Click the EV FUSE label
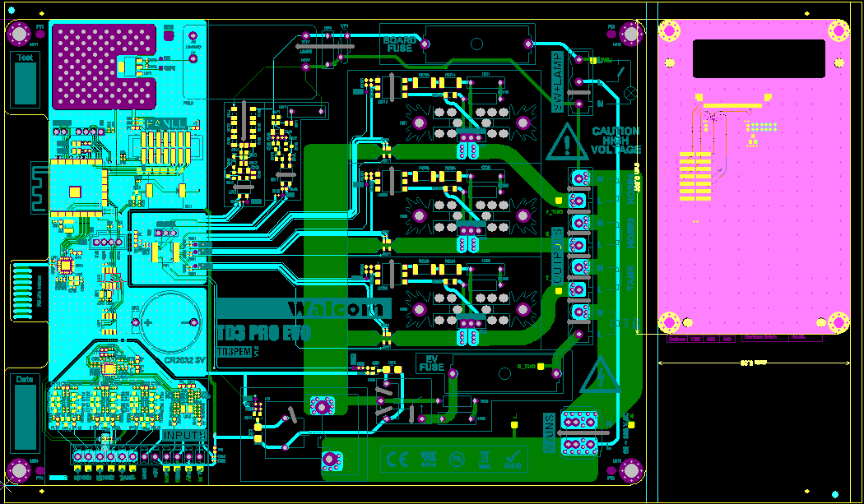 point(431,363)
